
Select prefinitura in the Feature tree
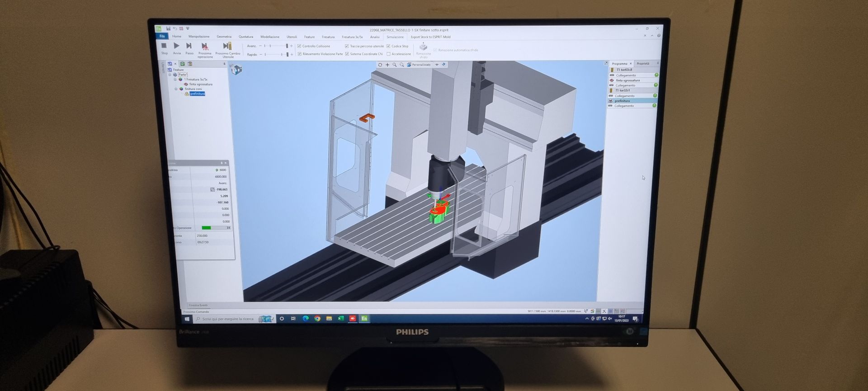coord(198,94)
